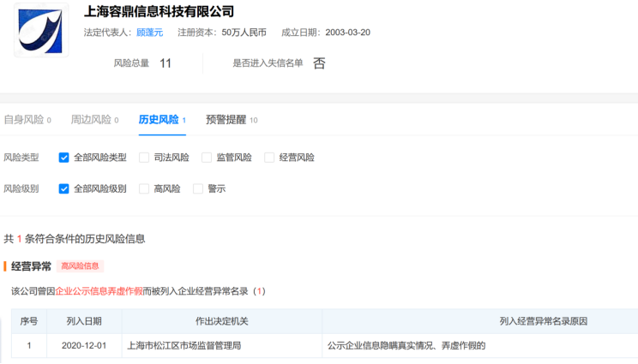Switch to 周边风险 tab
Image resolution: width=638 pixels, height=364 pixels.
(x=94, y=120)
